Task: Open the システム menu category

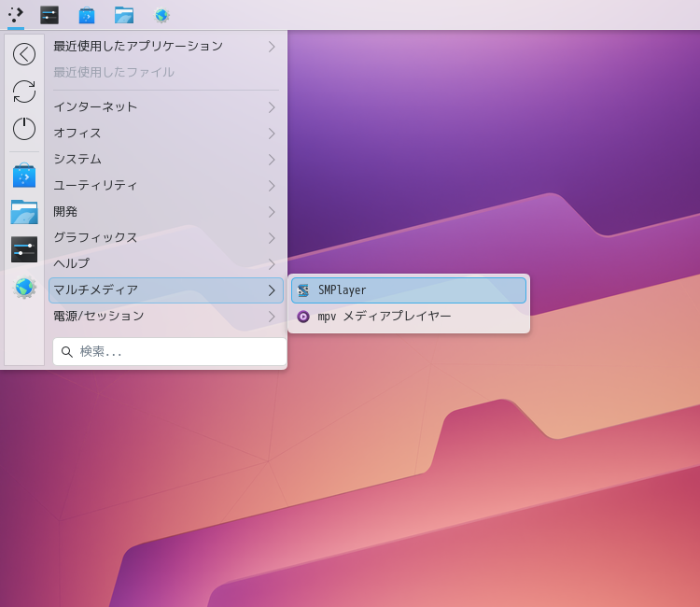Action: click(x=166, y=160)
